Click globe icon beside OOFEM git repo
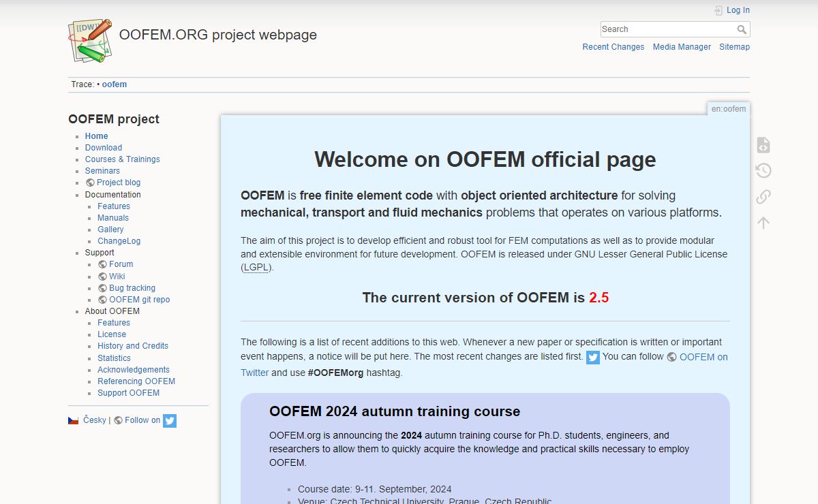This screenshot has height=504, width=818. coord(102,300)
